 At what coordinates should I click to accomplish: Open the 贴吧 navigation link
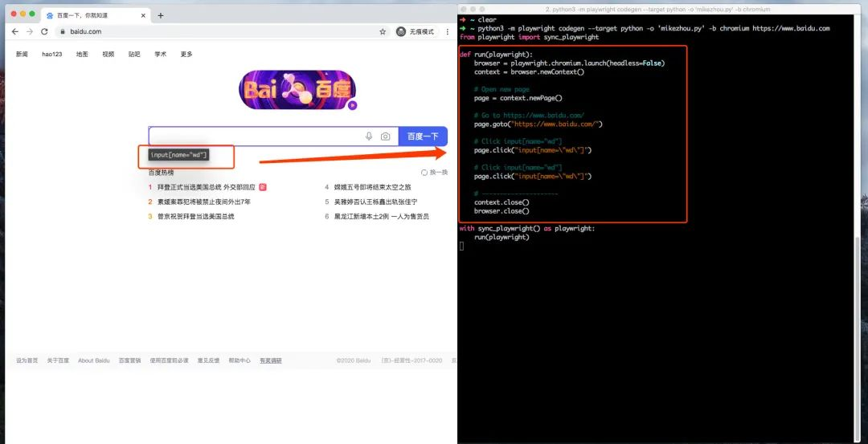(134, 54)
